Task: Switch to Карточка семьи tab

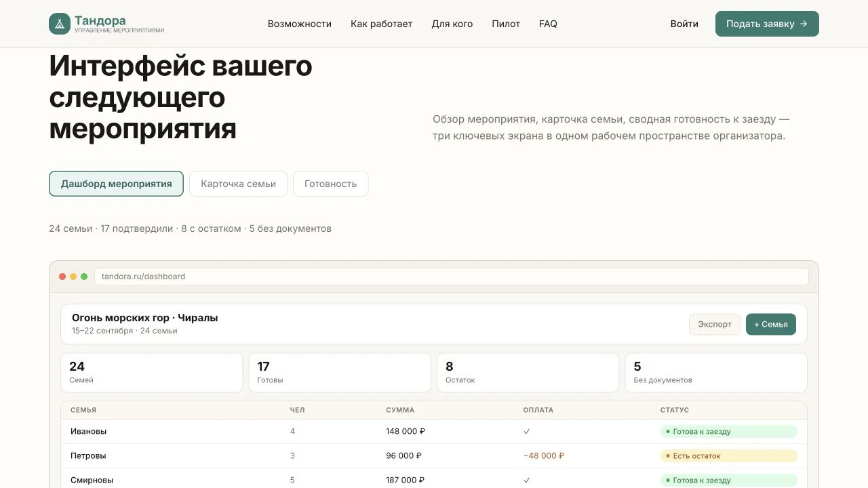Action: pyautogui.click(x=238, y=184)
